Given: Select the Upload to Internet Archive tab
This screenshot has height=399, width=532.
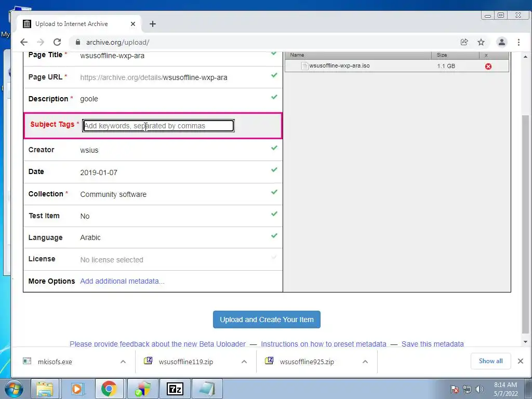Looking at the screenshot, I should coord(79,24).
